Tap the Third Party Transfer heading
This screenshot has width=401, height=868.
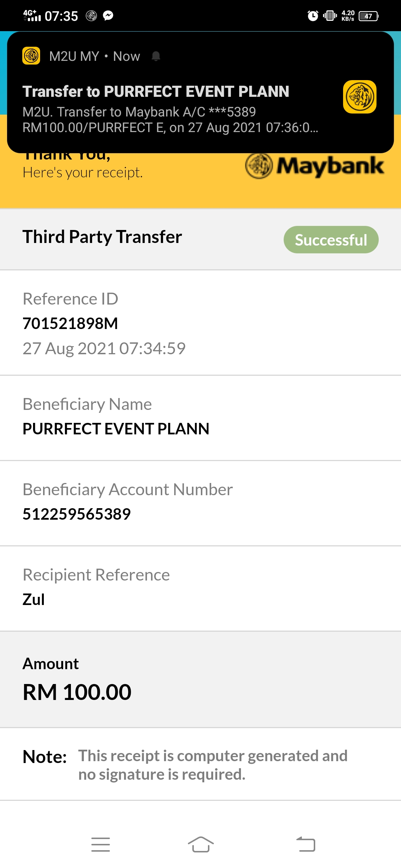click(102, 237)
